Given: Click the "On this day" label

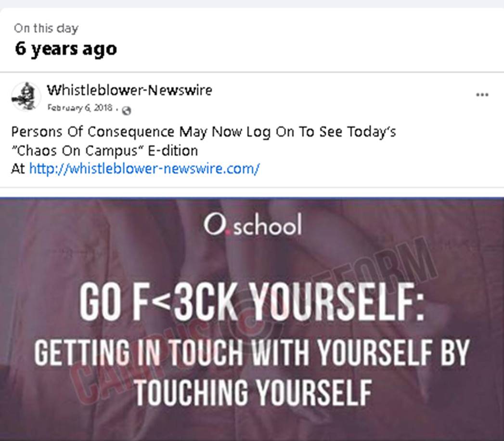Looking at the screenshot, I should point(46,28).
